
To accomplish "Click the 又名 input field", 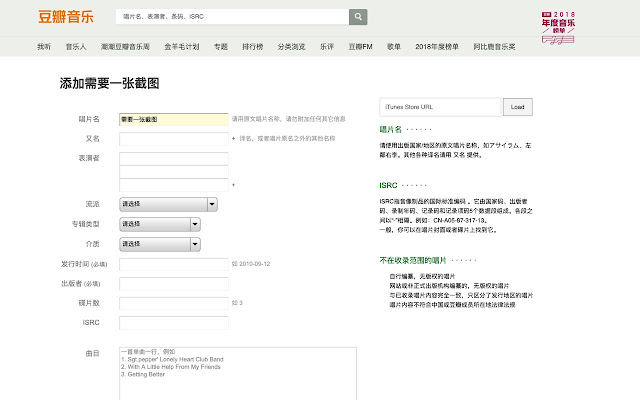I will 174,139.
